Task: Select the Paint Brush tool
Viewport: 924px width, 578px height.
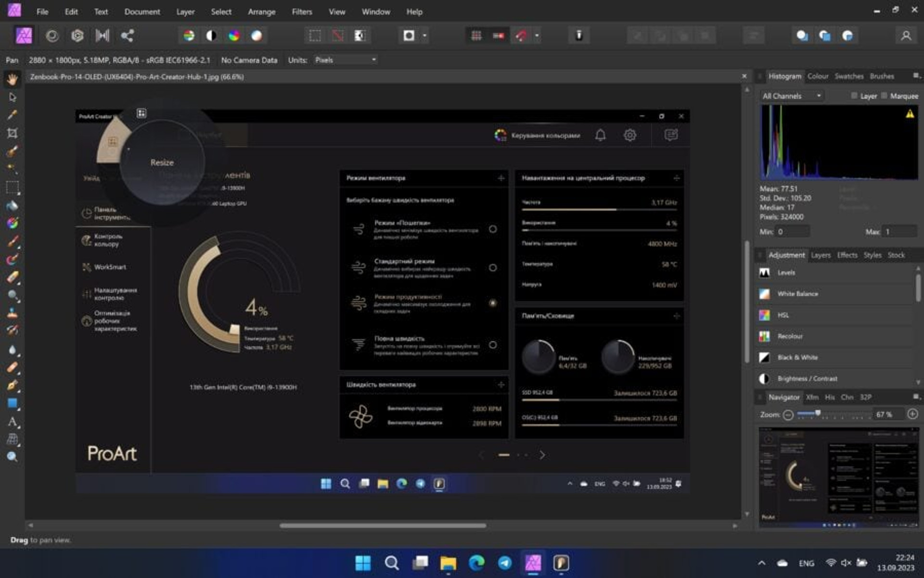Action: coord(13,241)
